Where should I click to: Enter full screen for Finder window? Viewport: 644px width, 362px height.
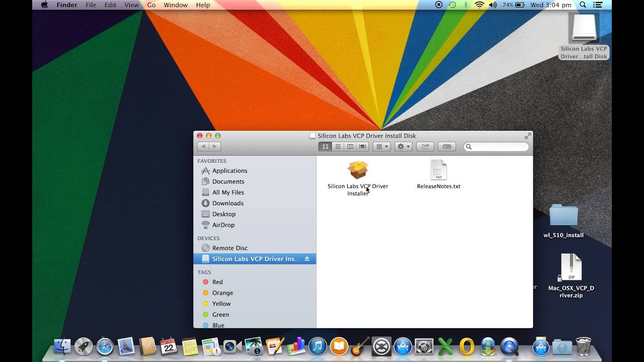[x=528, y=136]
